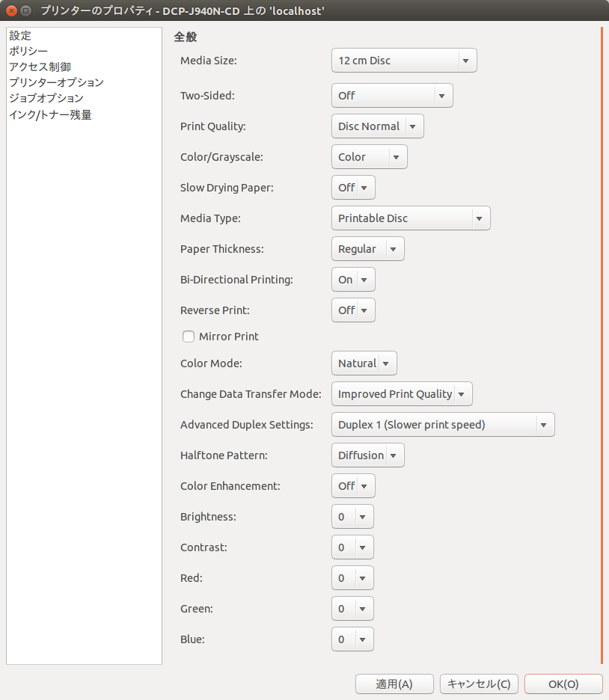Open the Contrast value dropdown
Screen dimensions: 609x700
click(x=352, y=547)
